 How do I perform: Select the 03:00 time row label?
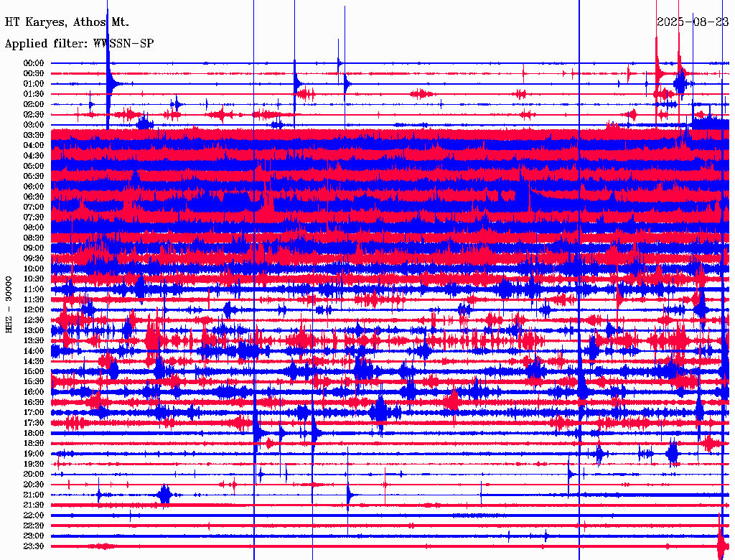(34, 125)
